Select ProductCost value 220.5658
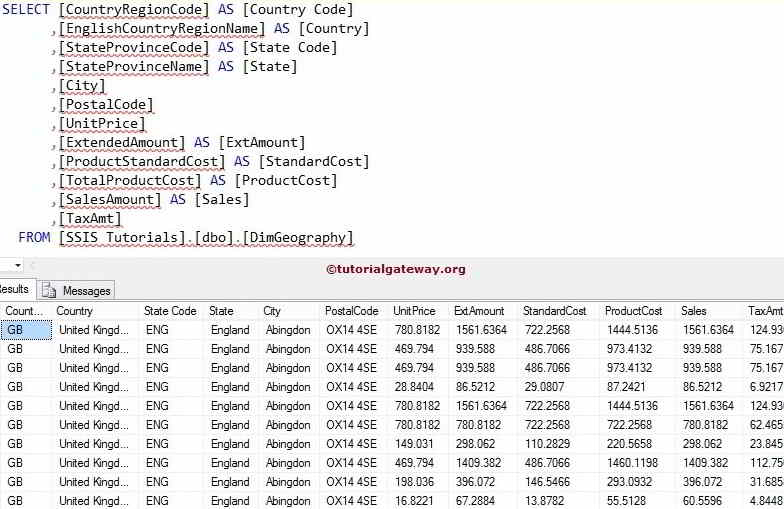This screenshot has width=784, height=509. pos(630,444)
